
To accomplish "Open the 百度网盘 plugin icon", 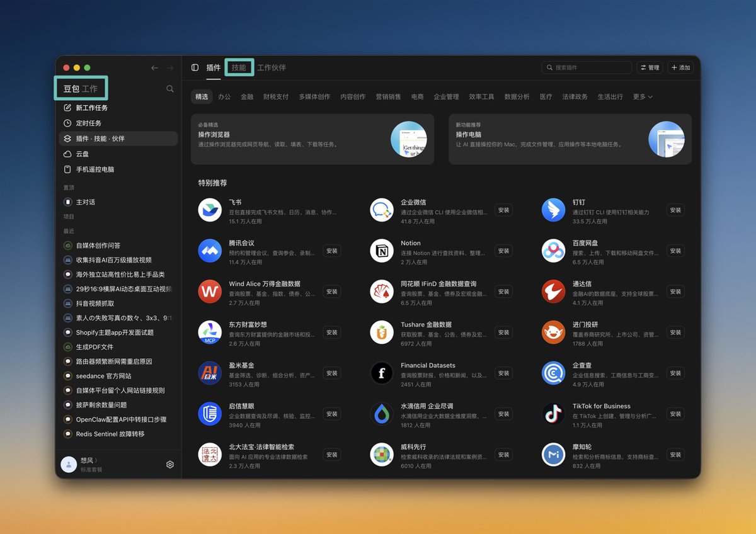I will coord(554,251).
